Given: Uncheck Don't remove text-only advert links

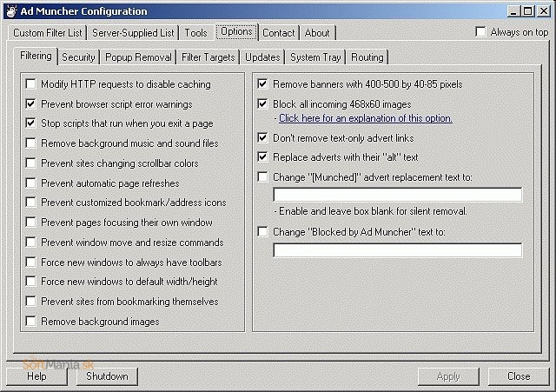Looking at the screenshot, I should (262, 137).
